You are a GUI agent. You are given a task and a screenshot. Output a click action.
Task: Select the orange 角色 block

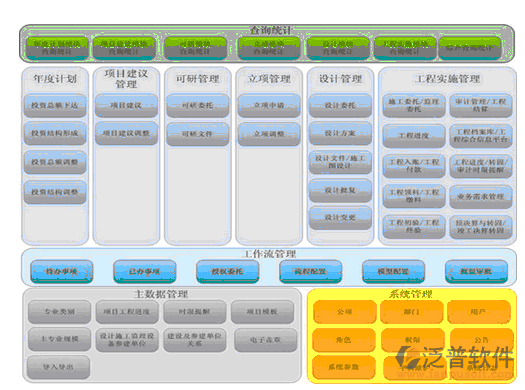[344, 340]
